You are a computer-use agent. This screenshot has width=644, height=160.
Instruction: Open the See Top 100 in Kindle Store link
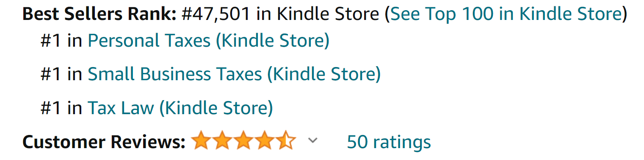point(506,14)
